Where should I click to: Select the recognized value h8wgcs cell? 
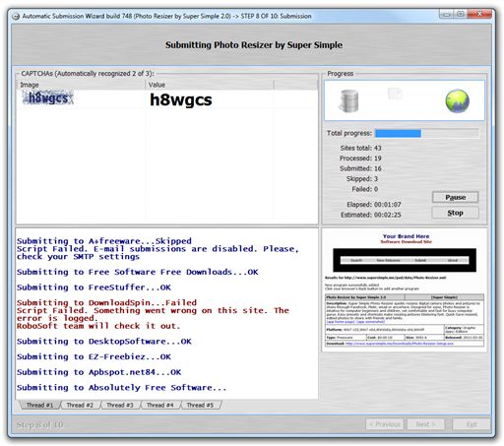click(x=181, y=99)
